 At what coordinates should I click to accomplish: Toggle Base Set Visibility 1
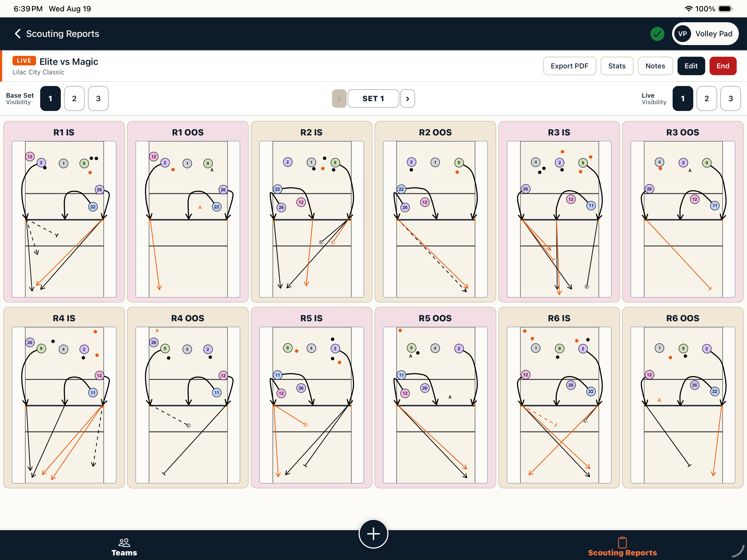(x=50, y=98)
